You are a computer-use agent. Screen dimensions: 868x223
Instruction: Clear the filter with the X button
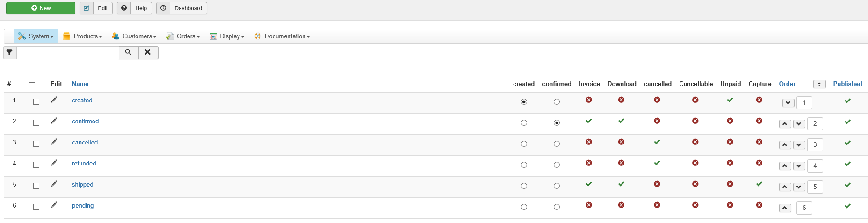148,52
